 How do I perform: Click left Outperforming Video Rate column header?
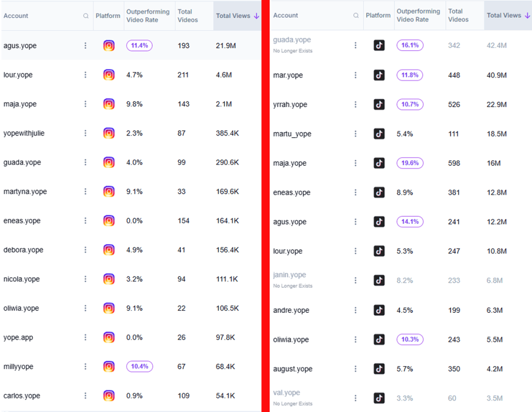148,16
